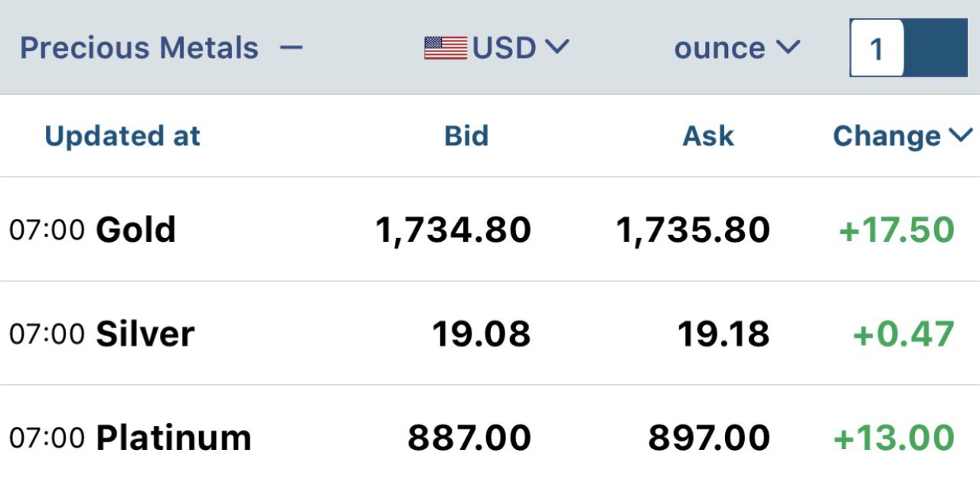Open the ounce unit dropdown
980x482 pixels.
pyautogui.click(x=737, y=48)
